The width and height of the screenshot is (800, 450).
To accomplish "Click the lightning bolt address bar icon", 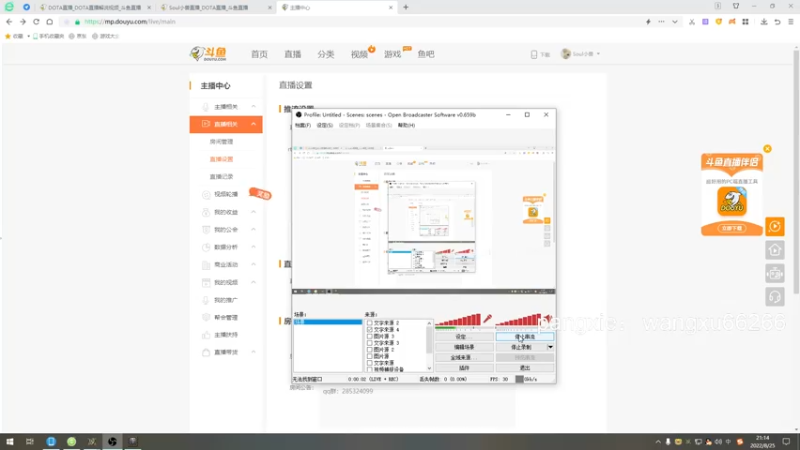I will pos(648,22).
